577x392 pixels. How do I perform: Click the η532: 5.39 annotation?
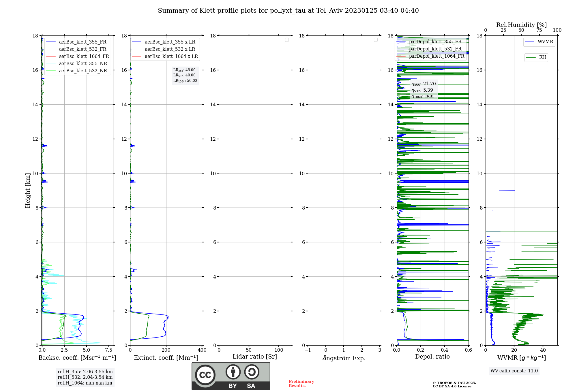(422, 90)
